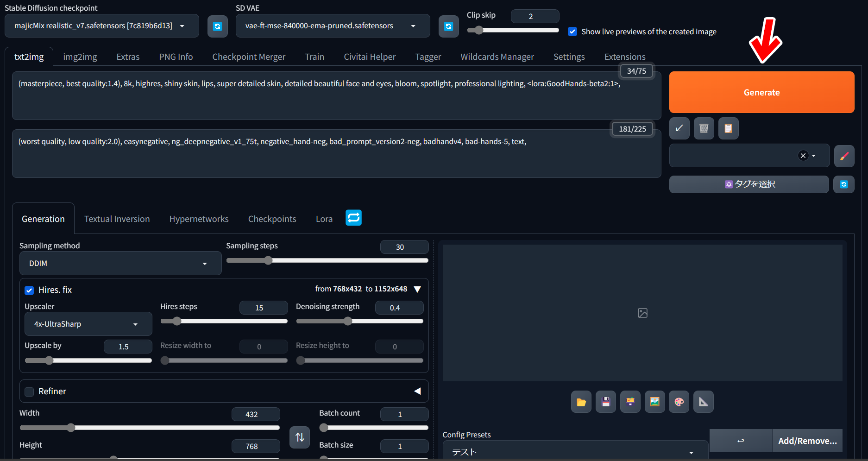Click the read generation parameters arrow icon
Image resolution: width=868 pixels, height=461 pixels.
point(679,128)
